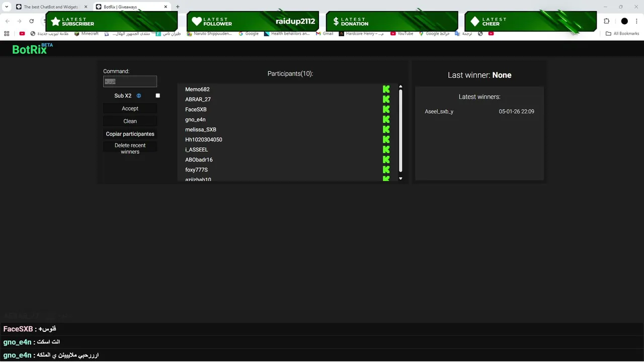Select participant i_ASSEEL

pyautogui.click(x=196, y=149)
